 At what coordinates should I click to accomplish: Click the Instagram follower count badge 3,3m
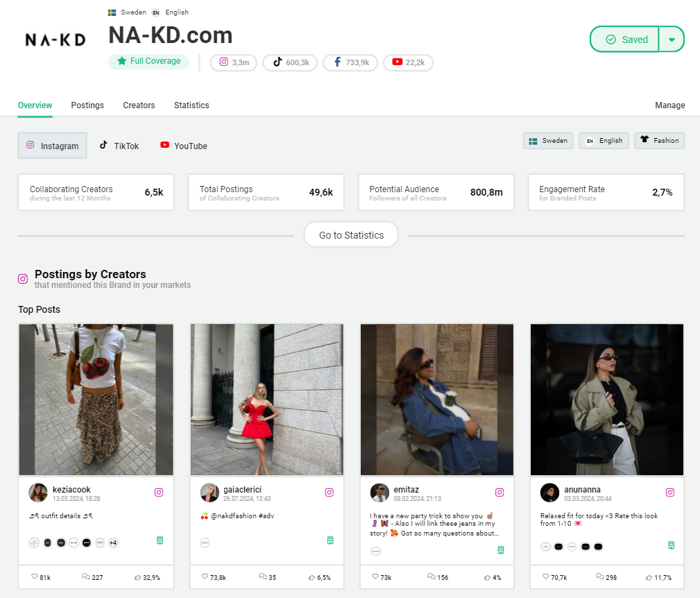(234, 62)
